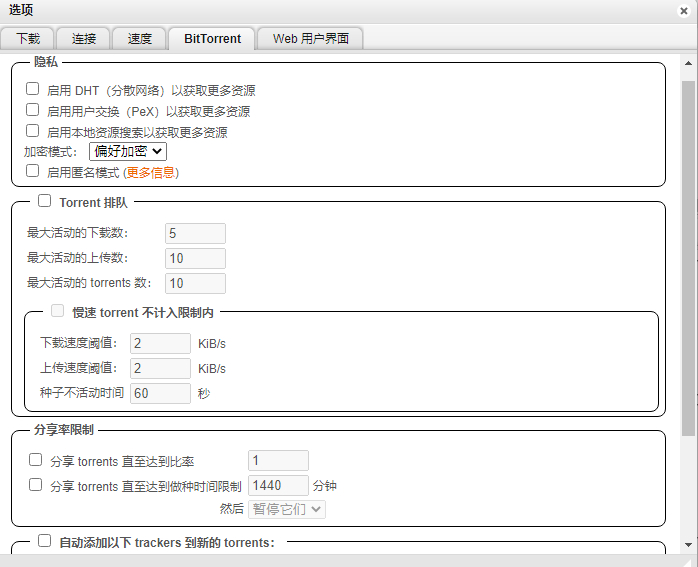Click the 最大活动的 torrents 数 field
The image size is (698, 567).
point(195,283)
